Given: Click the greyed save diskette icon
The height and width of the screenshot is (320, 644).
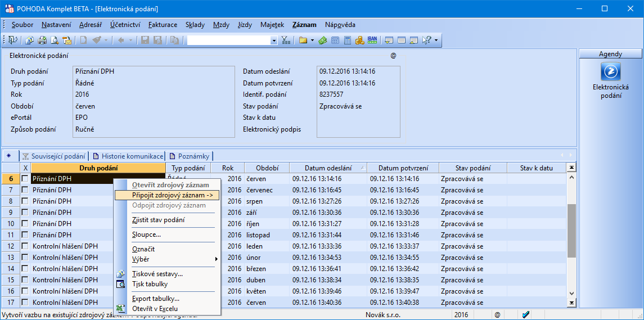Looking at the screenshot, I should pyautogui.click(x=145, y=40).
